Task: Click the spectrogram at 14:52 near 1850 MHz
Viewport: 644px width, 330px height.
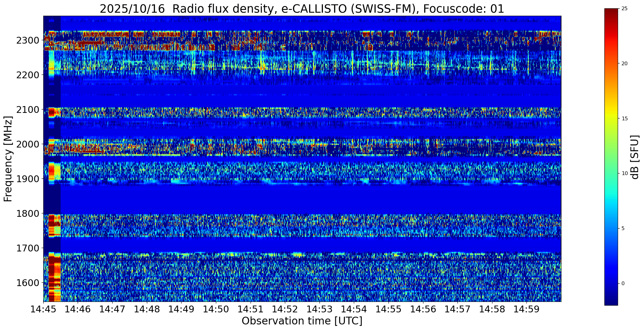Action: [x=285, y=196]
